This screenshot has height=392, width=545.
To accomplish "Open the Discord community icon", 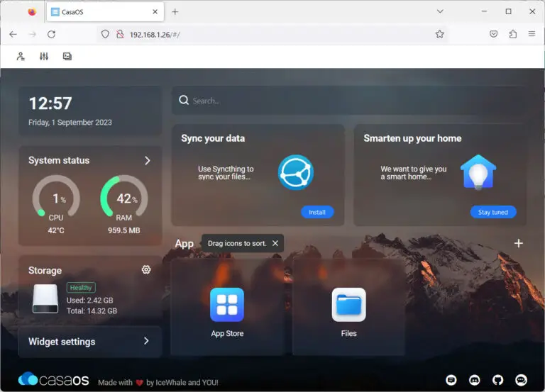I will click(x=475, y=380).
